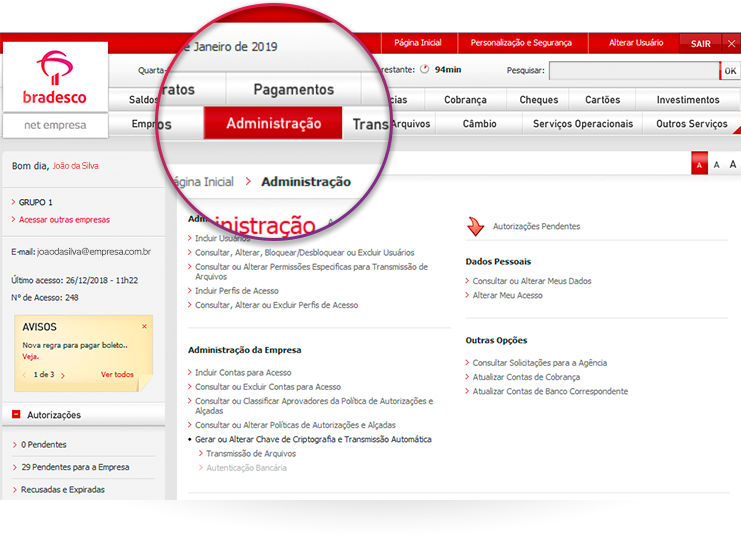This screenshot has height=535, width=741.
Task: Select the medium font size A
Action: coord(716,164)
